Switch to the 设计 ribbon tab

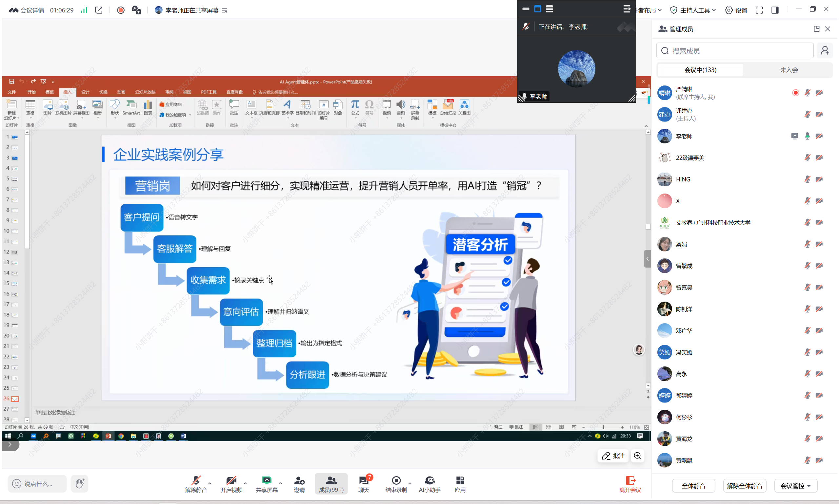[85, 92]
